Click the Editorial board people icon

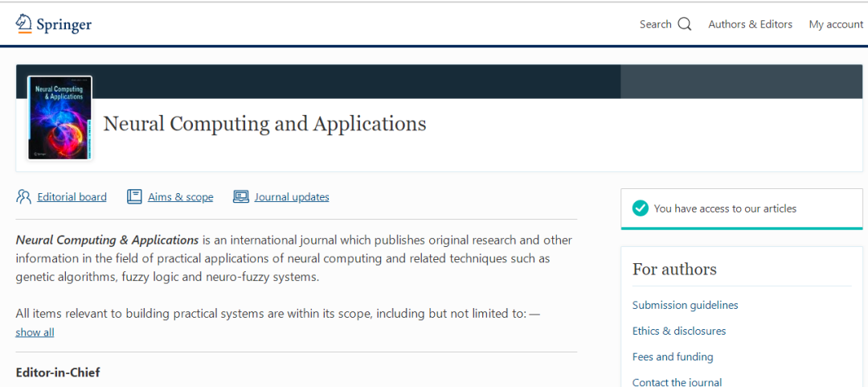click(23, 196)
